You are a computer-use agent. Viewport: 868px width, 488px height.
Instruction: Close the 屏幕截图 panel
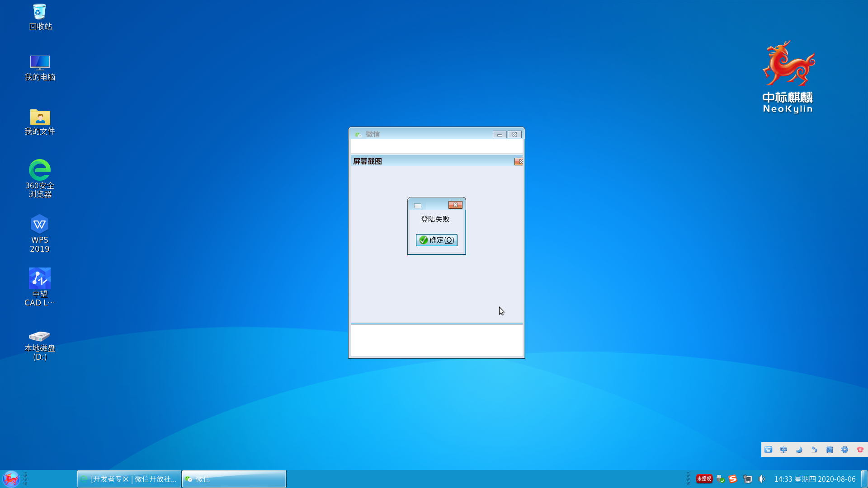click(x=519, y=162)
